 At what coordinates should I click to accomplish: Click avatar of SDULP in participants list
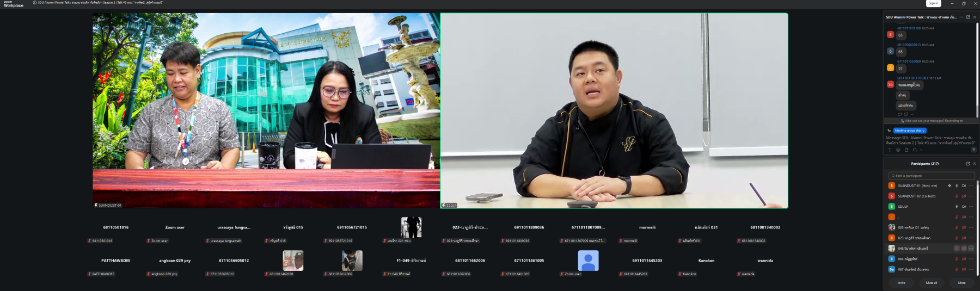point(892,207)
